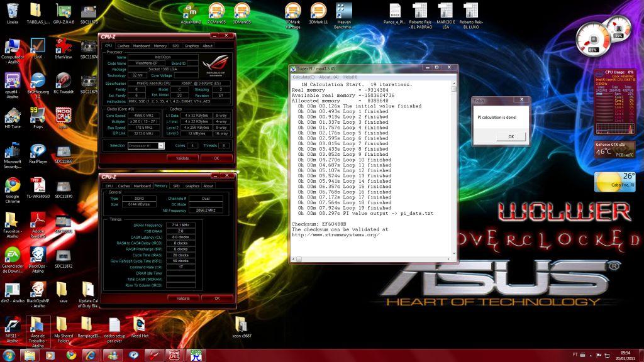Switch to ROG CPU-Z in the taskbar
Viewport: 644px width, 362px height.
pos(175,355)
